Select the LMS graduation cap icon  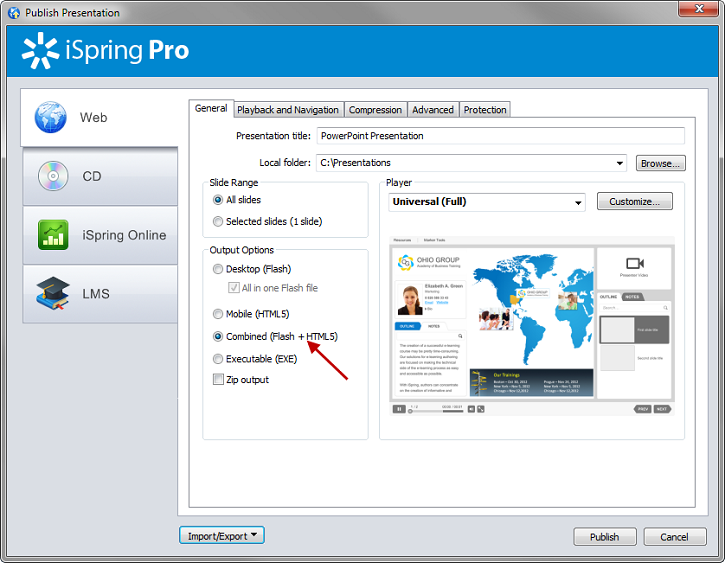tap(53, 294)
